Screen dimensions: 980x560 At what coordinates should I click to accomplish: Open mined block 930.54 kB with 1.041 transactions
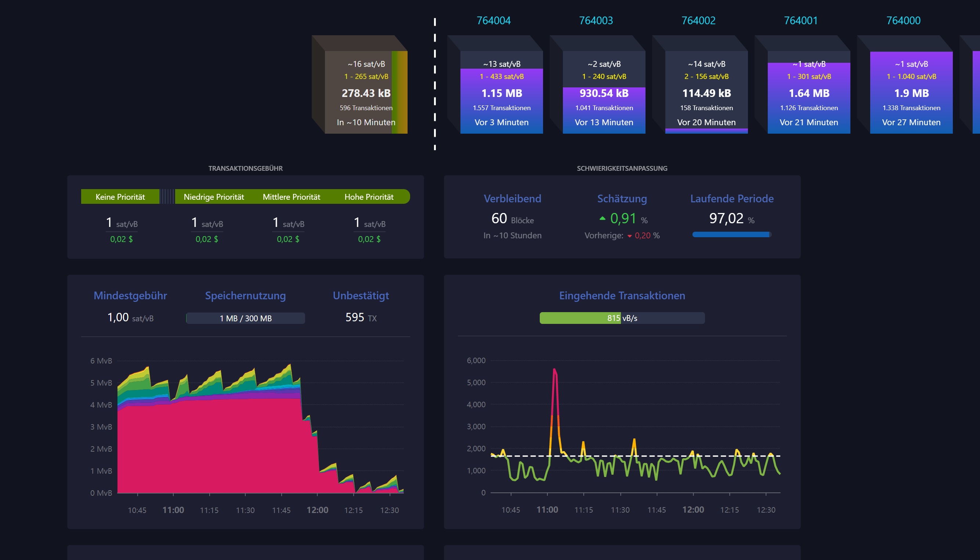point(604,92)
